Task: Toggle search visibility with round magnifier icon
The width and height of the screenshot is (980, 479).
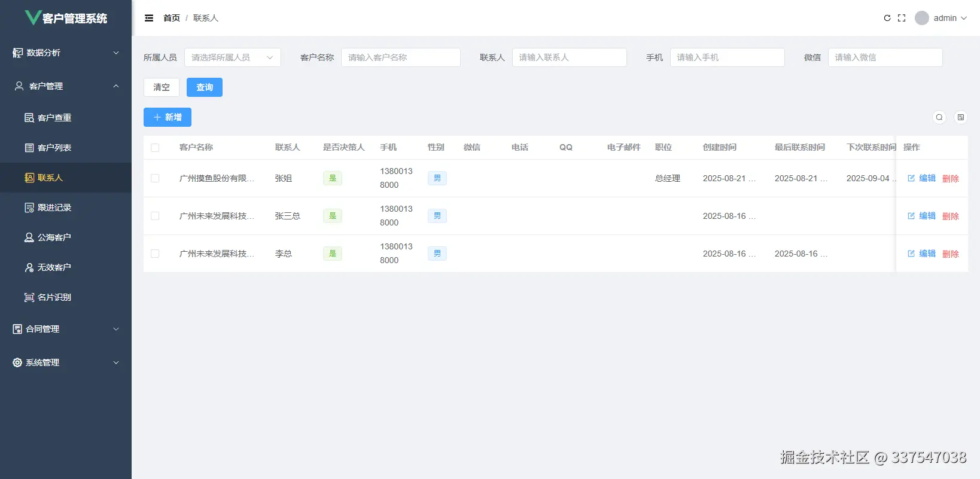Action: point(939,117)
